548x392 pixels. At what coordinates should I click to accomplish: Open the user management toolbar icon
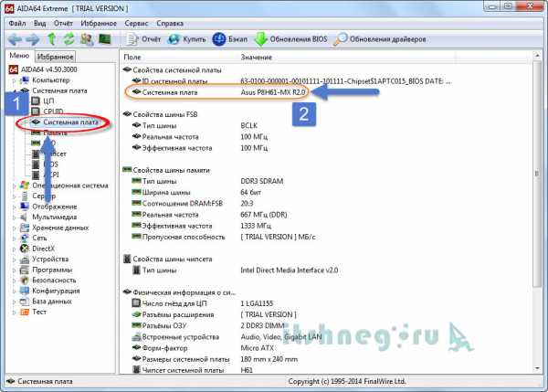[87, 39]
